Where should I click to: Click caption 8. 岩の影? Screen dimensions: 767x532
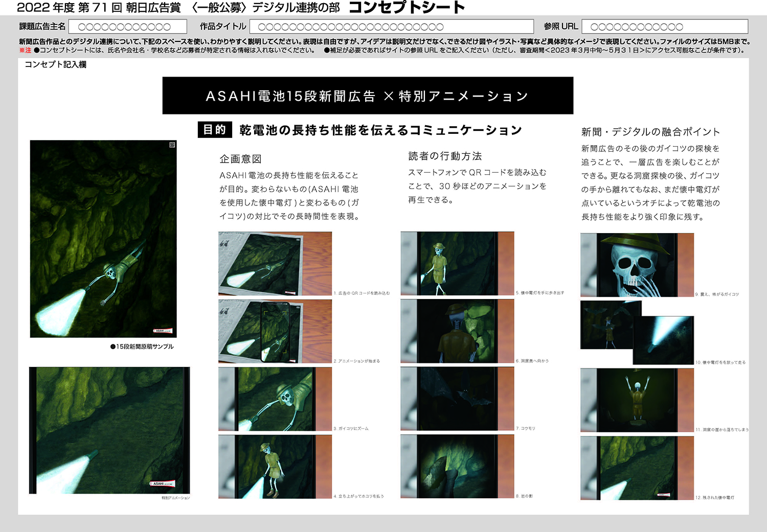point(524,496)
